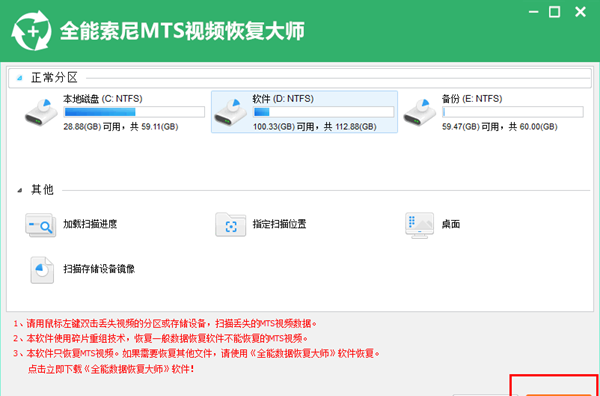Viewport: 600px width, 396px height.
Task: Click the second instruction line about 碎片重组技术
Action: pyautogui.click(x=161, y=339)
